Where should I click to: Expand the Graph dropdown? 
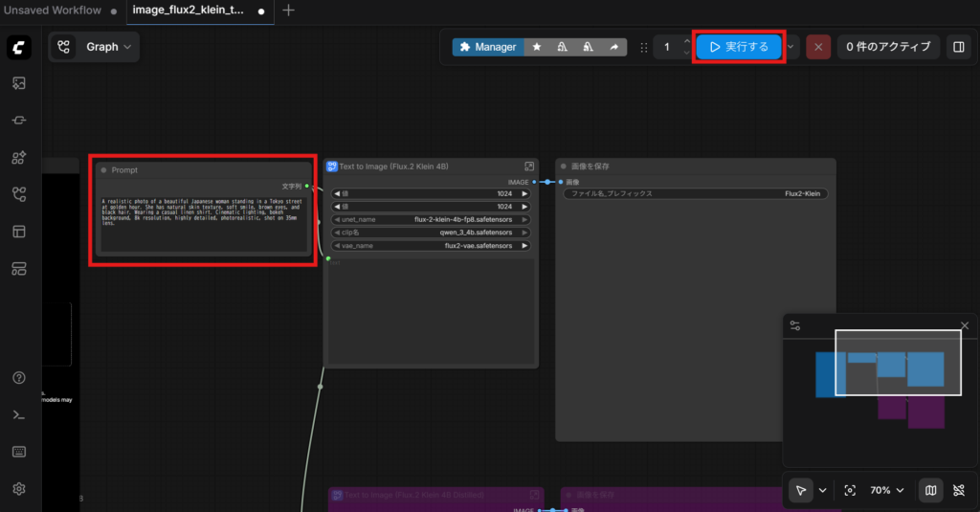(x=95, y=47)
